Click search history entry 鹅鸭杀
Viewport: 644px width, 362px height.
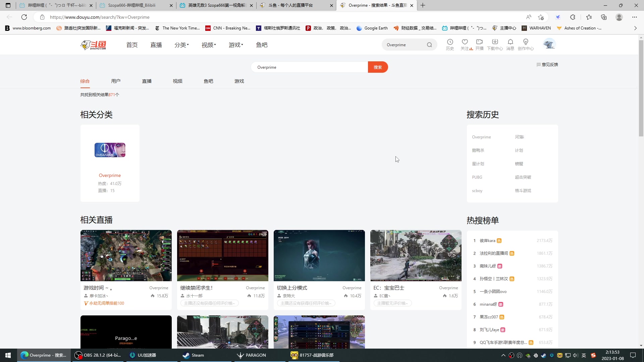478,150
